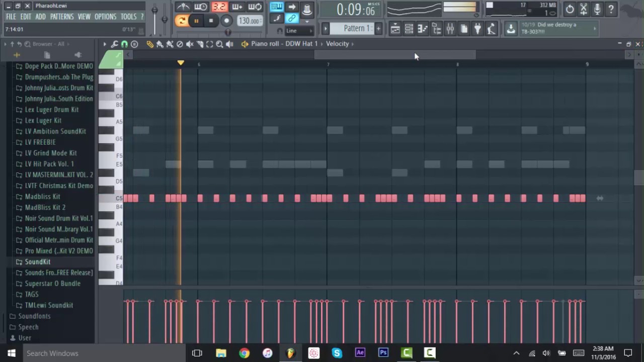Screen dimensions: 644x362
Task: Toggle typing keyboard to piano button
Action: click(277, 7)
